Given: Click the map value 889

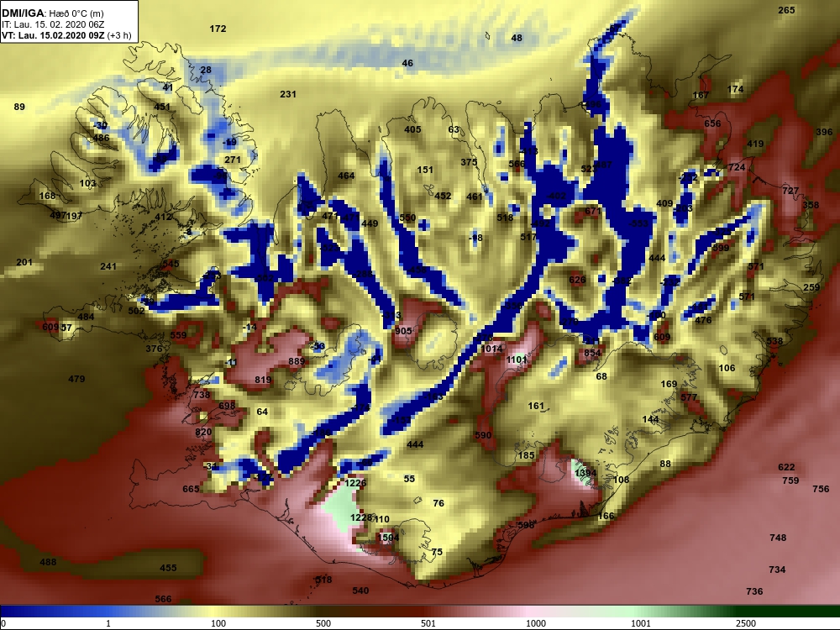Looking at the screenshot, I should (x=297, y=361).
